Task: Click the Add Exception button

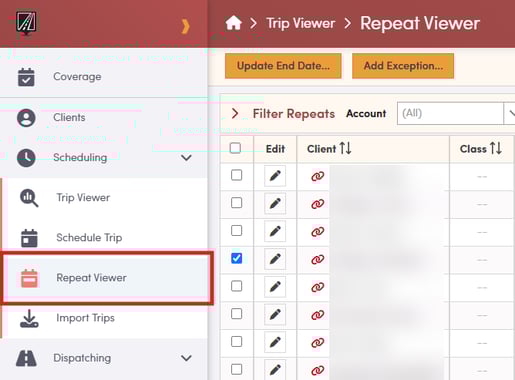Action: 403,66
